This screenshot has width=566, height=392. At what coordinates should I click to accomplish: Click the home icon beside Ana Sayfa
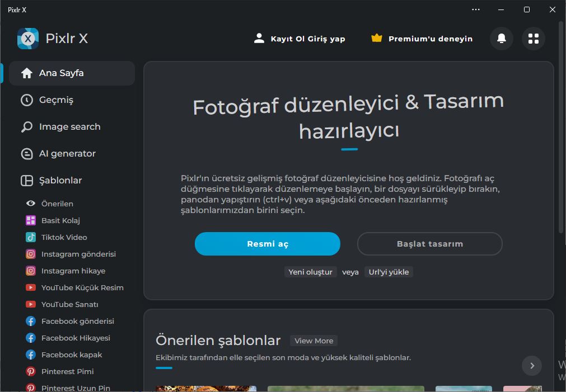coord(27,73)
